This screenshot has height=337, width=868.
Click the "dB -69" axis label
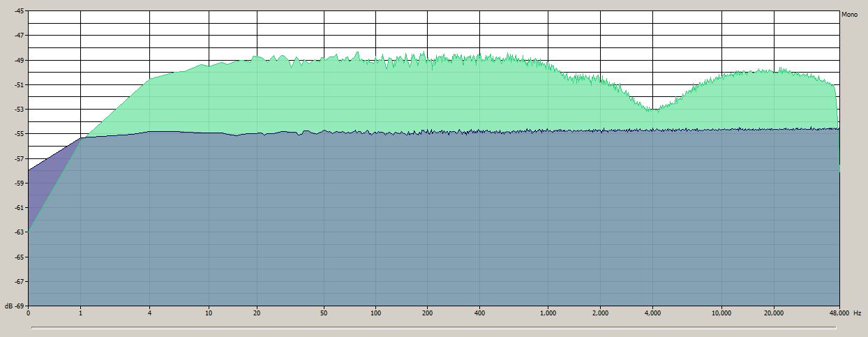[14, 306]
